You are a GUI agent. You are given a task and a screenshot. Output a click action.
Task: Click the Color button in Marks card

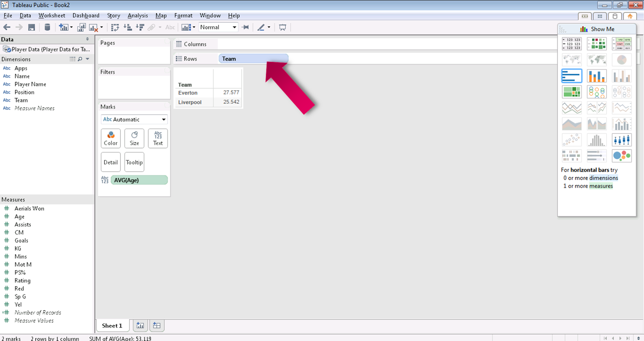pyautogui.click(x=111, y=138)
